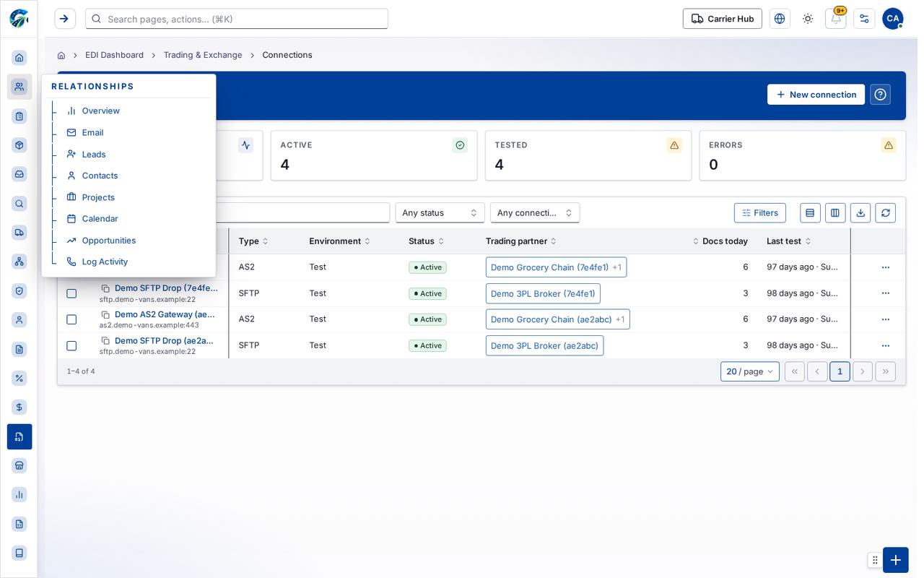Sort by the Type column
Image resolution: width=924 pixels, height=578 pixels.
[x=253, y=241]
